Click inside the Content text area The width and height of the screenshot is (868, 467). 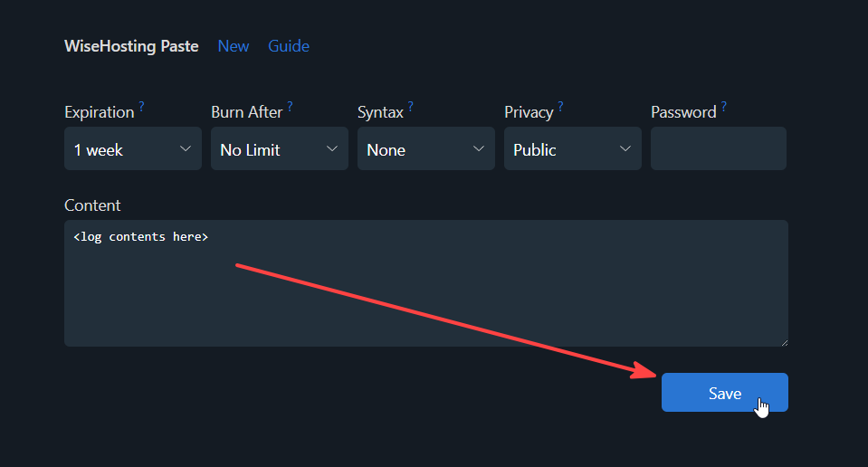click(x=426, y=283)
